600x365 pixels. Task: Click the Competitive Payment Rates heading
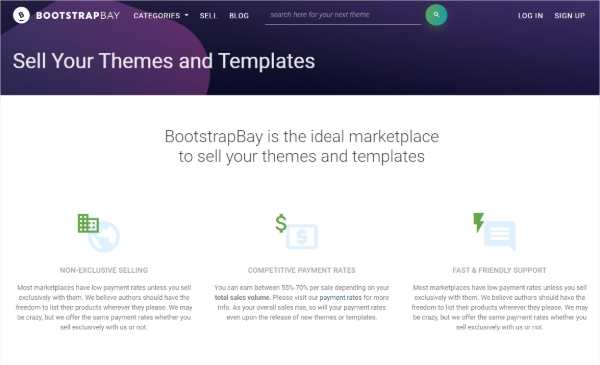click(x=302, y=270)
